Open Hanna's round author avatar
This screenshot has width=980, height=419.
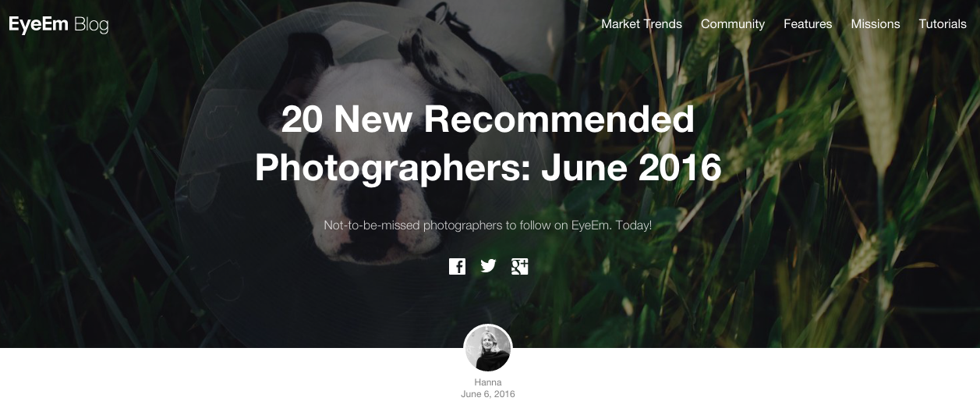point(488,348)
